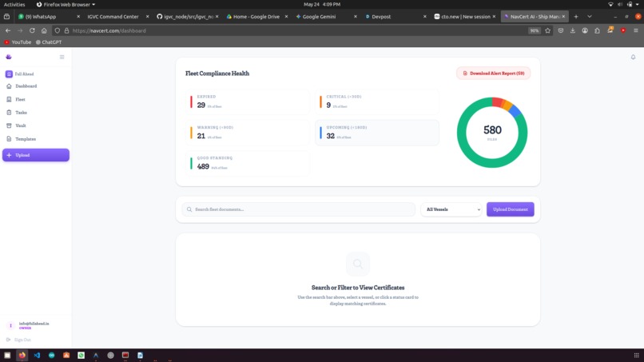644x362 pixels.
Task: Switch to the Home - Google Drive tab
Action: coord(256,17)
